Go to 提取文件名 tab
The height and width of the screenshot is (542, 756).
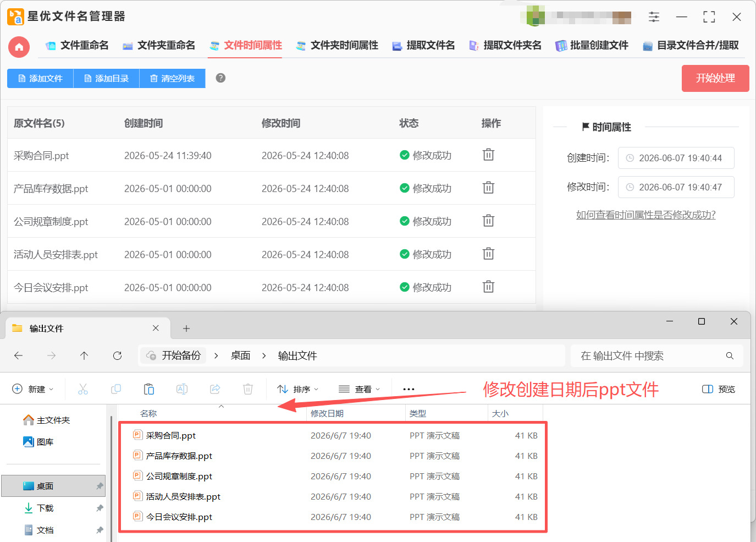[423, 46]
